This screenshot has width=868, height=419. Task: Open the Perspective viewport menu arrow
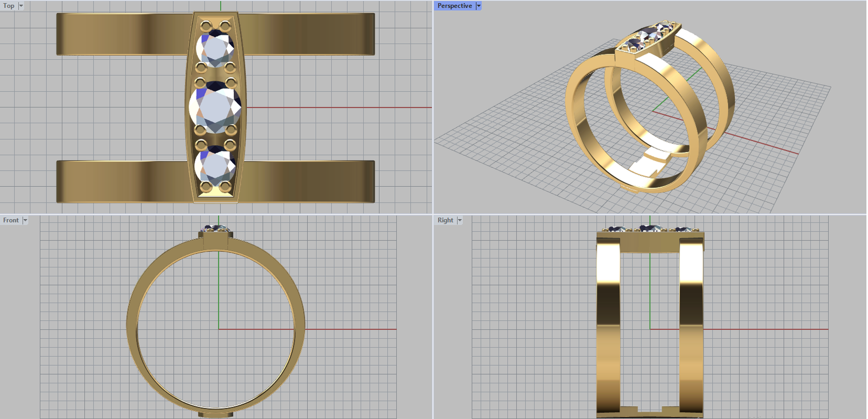tap(478, 6)
